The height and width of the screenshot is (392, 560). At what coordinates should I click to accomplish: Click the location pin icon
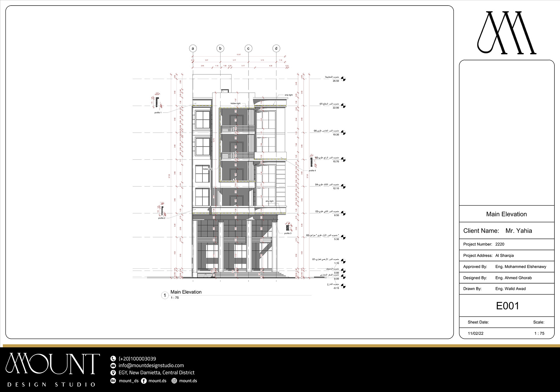tap(113, 373)
